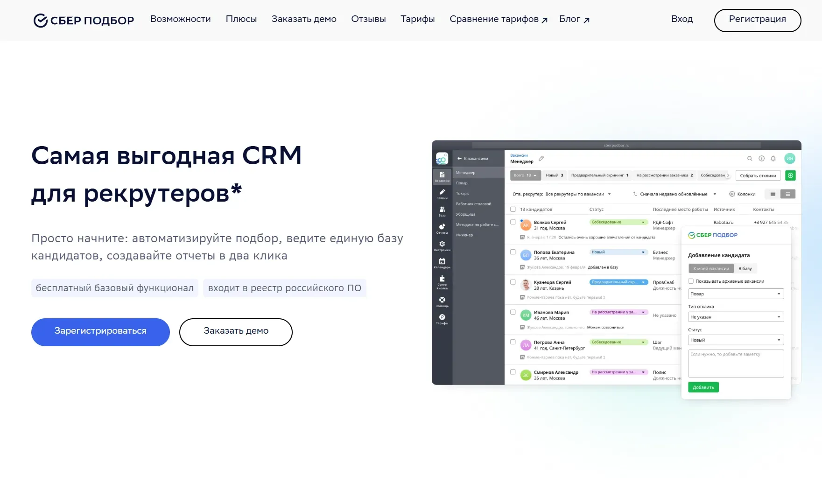The height and width of the screenshot is (504, 822).
Task: Tick the checkbox for Попова Екатерина
Action: 513,252
